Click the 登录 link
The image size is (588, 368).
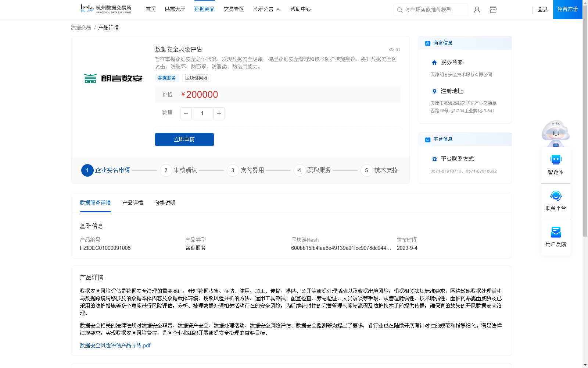tap(542, 10)
